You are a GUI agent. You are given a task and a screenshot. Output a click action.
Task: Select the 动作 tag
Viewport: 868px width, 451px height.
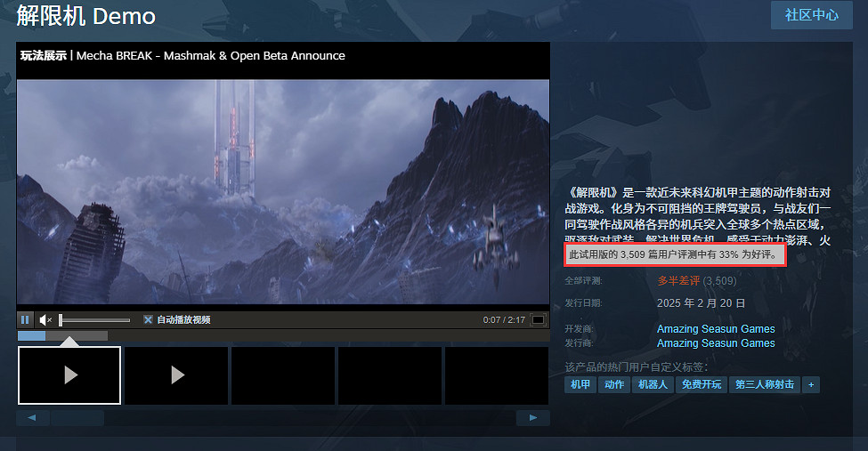(614, 384)
